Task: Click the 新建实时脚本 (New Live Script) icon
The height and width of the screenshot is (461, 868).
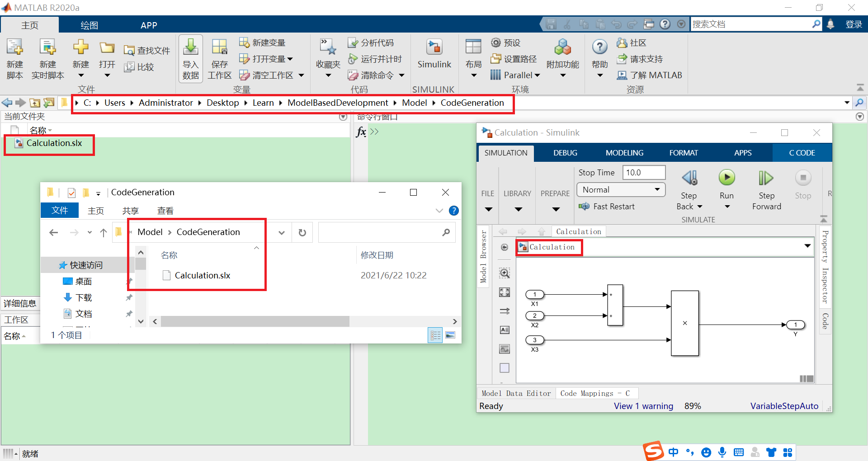Action: tap(47, 47)
